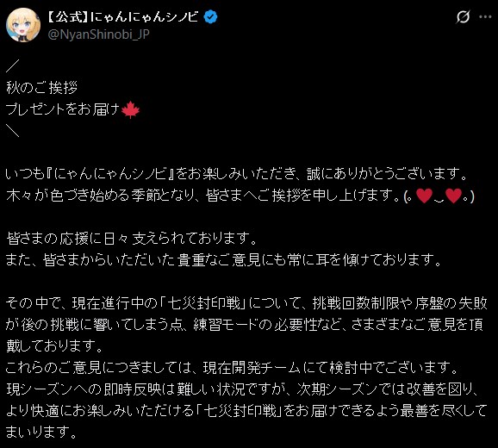498x448 pixels.
Task: Open the profile avatar of にゃんにゃんシノビ
Action: [x=23, y=25]
